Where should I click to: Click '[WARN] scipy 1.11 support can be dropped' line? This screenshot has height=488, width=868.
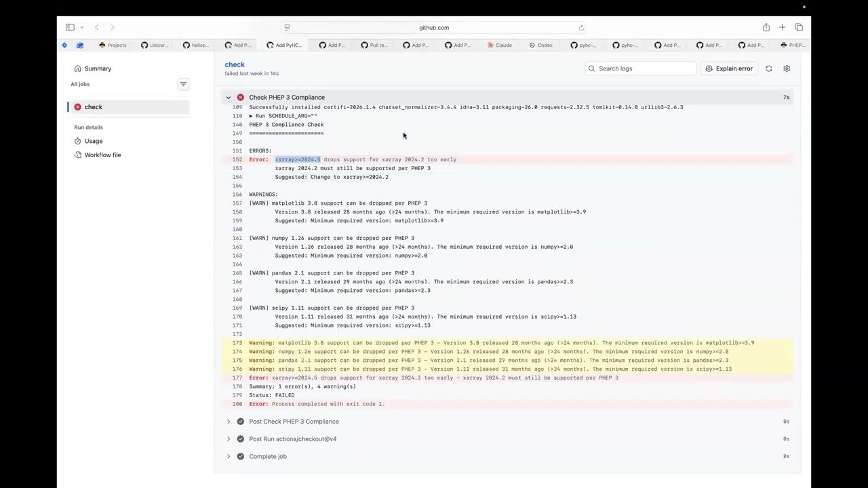[x=332, y=308]
